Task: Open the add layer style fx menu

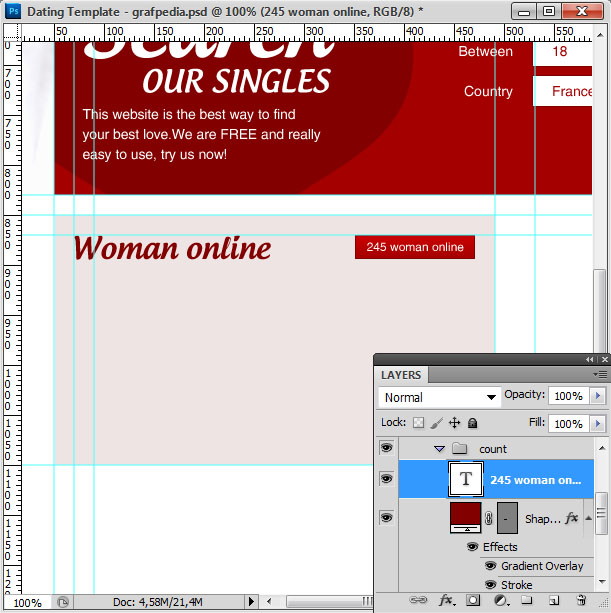Action: tap(446, 600)
